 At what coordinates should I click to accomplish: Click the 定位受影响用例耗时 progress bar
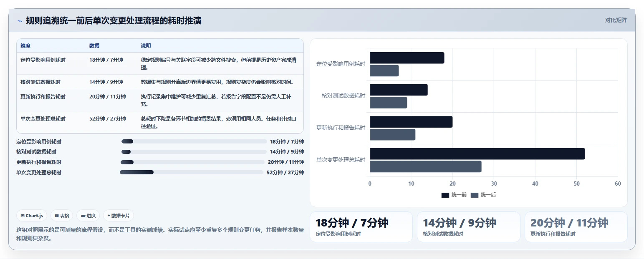pyautogui.click(x=194, y=141)
